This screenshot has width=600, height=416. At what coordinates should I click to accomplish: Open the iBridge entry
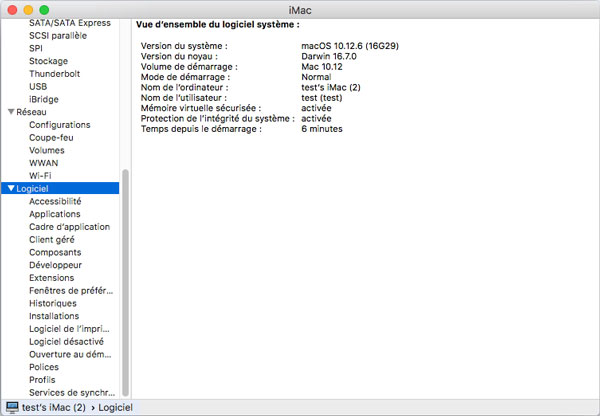pos(44,99)
